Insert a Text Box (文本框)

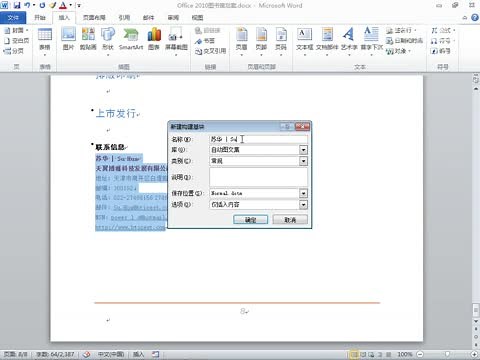(305, 41)
